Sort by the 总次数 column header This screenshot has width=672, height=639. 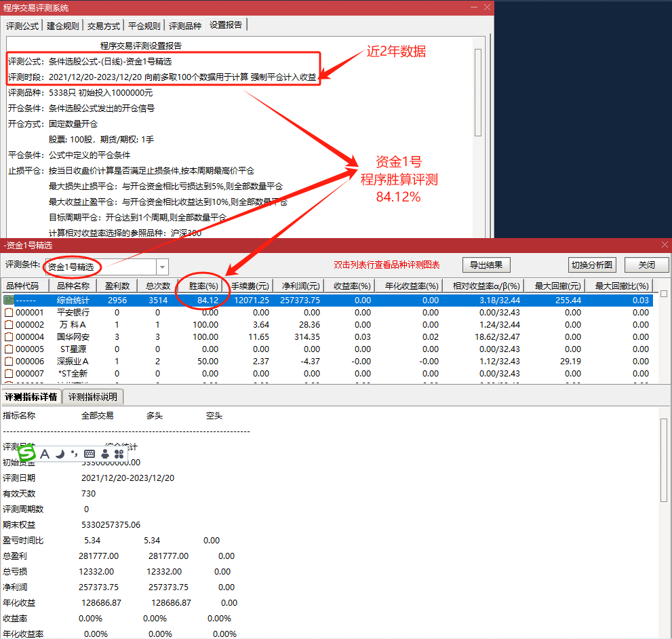click(x=158, y=286)
